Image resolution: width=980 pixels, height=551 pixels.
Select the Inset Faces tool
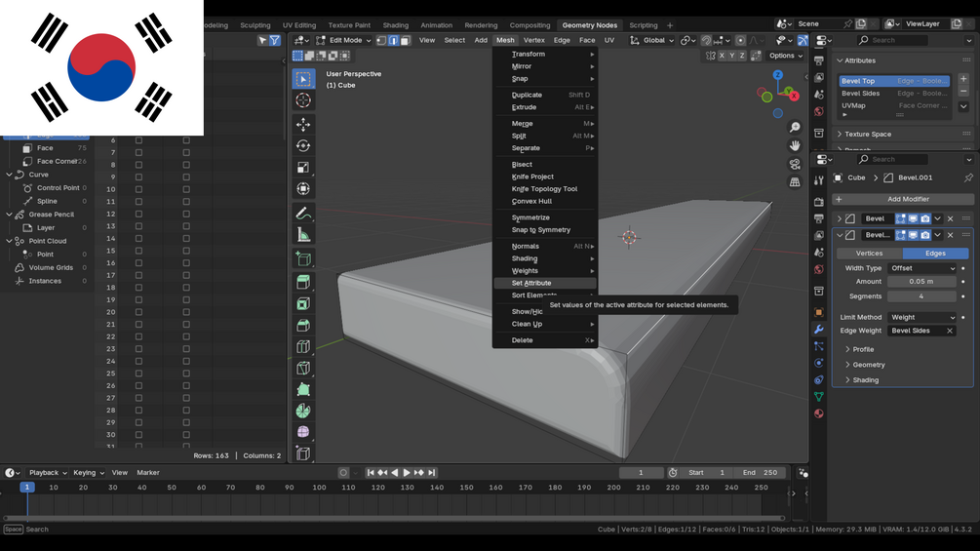pyautogui.click(x=303, y=303)
